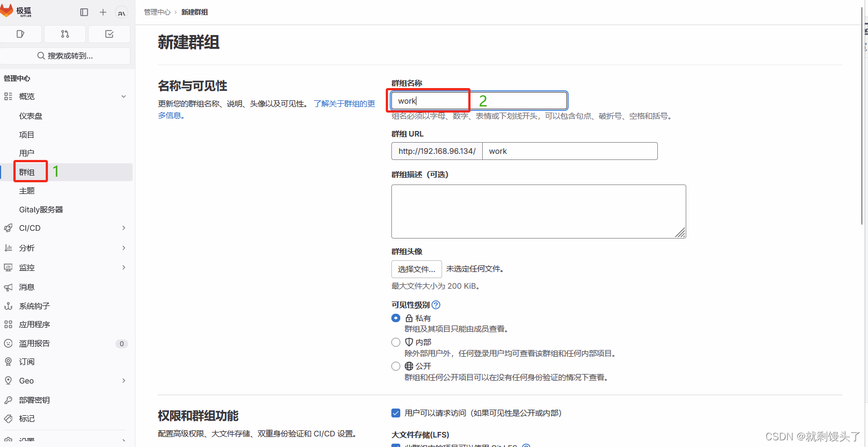Click the visibility level help icon
This screenshot has width=868, height=447.
tap(436, 305)
